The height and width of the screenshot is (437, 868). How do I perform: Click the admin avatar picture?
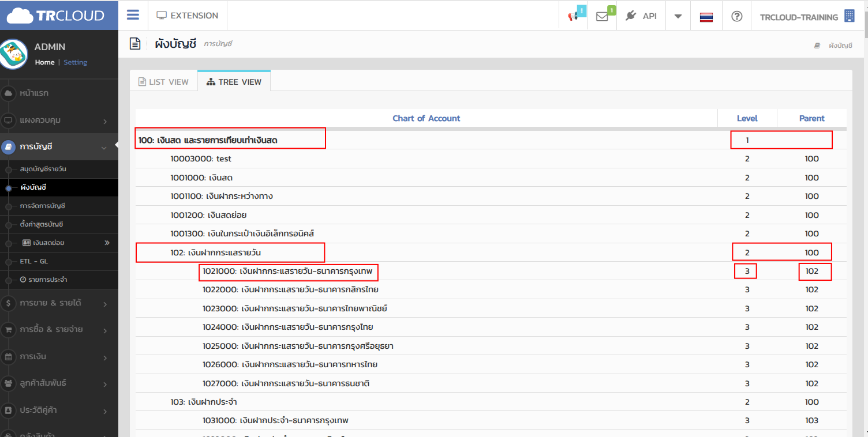(x=14, y=54)
